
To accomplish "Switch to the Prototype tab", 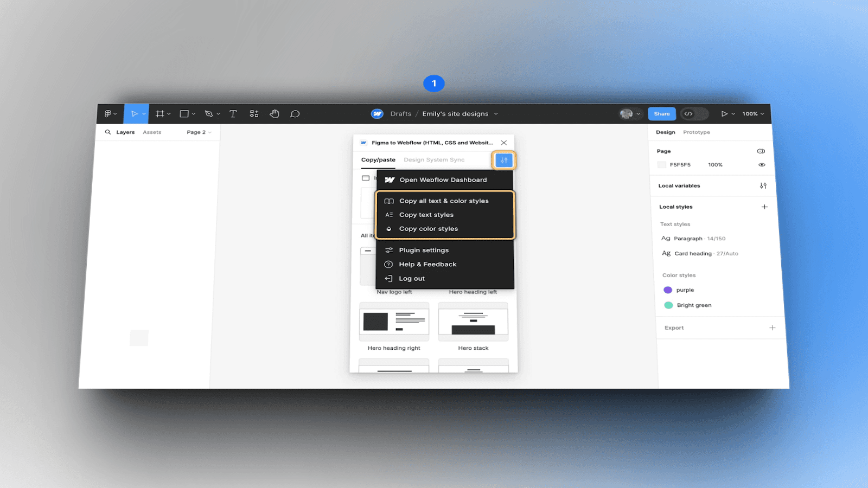I will pyautogui.click(x=697, y=132).
